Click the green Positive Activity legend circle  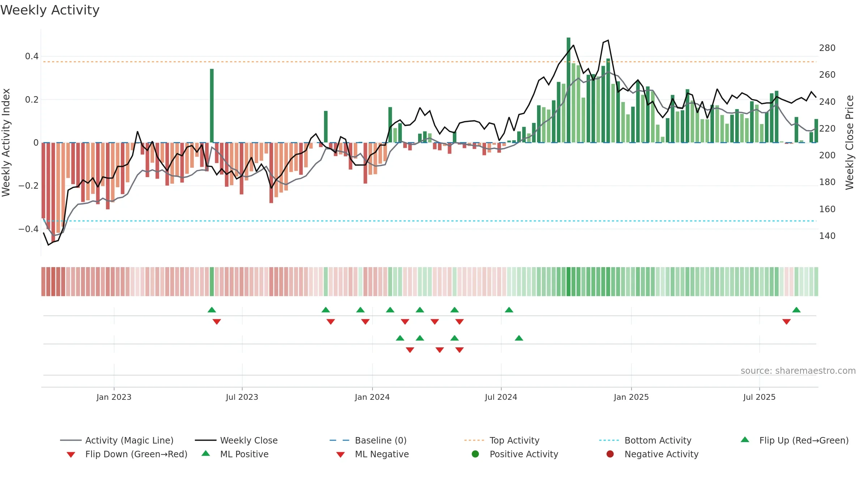(x=476, y=454)
